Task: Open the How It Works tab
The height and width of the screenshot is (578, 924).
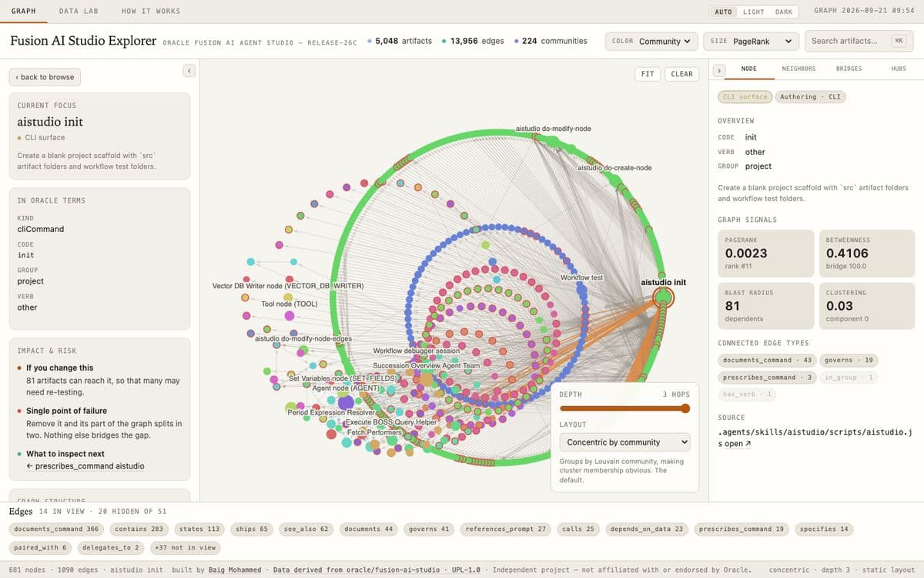Action: coord(151,11)
